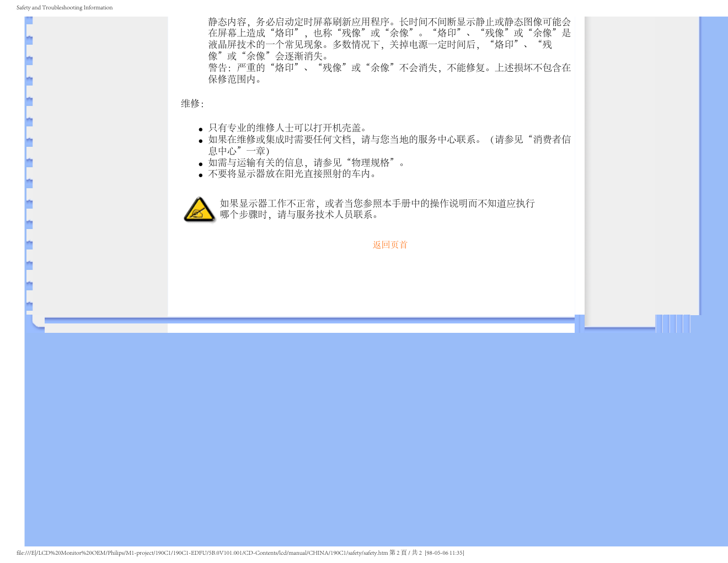Image resolution: width=728 pixels, height=563 pixels.
Task: Click the bullet dot before 不要将显示器
Action: click(201, 176)
